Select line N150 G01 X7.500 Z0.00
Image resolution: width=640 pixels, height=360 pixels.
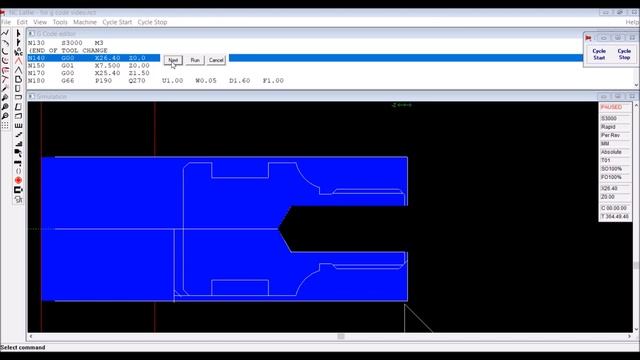tap(89, 65)
